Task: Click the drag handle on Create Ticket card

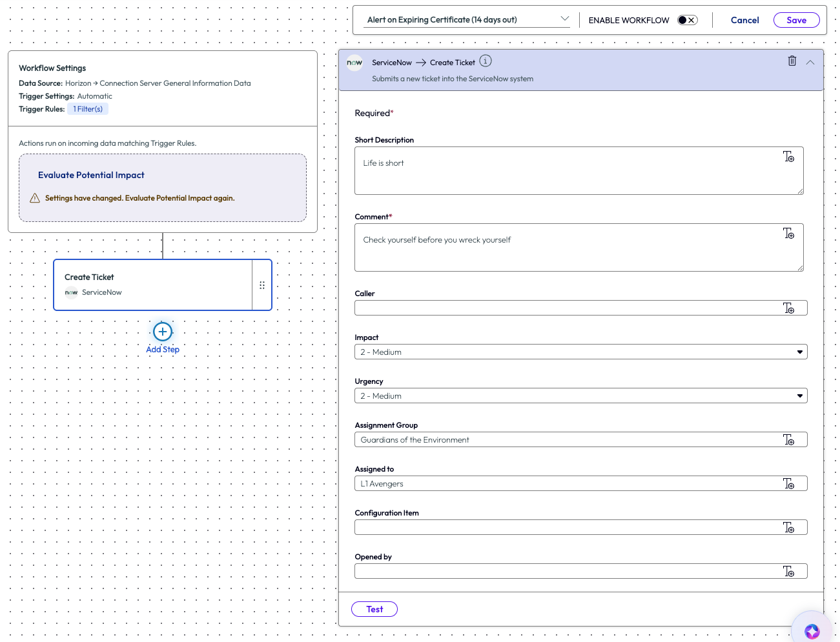Action: coord(261,285)
